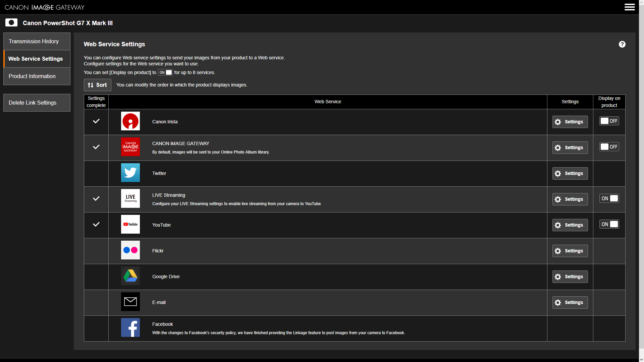644x362 pixels.
Task: Click the Twitter bird icon
Action: pos(130,173)
